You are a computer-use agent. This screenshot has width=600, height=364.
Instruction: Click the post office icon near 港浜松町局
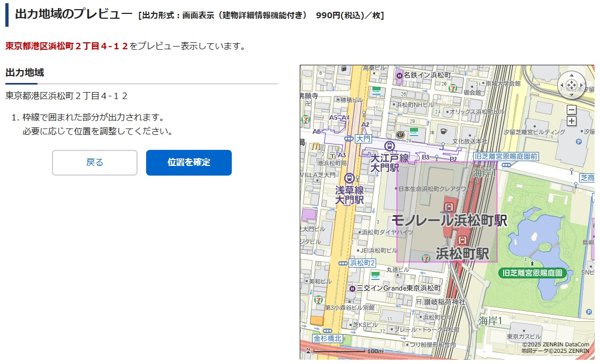tap(332, 155)
